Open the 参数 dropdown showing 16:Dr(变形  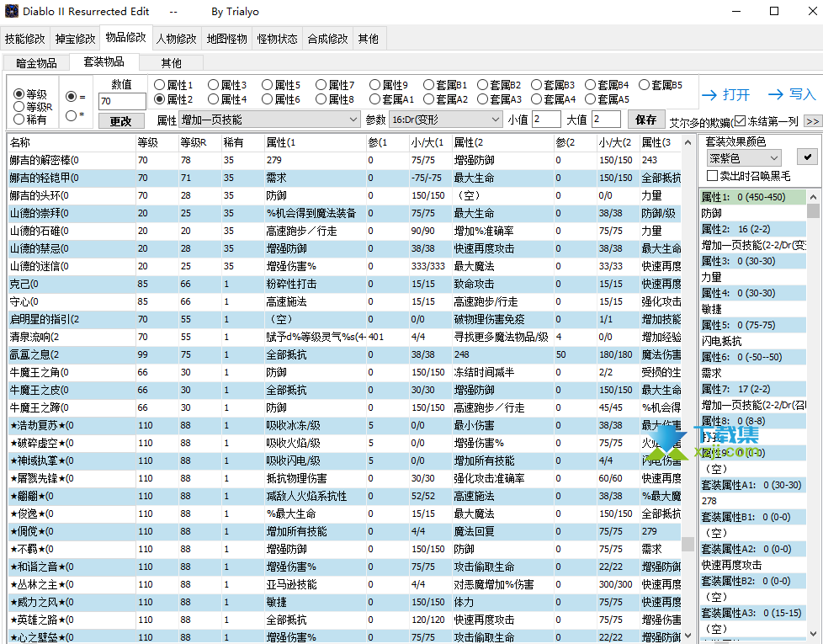pyautogui.click(x=446, y=120)
